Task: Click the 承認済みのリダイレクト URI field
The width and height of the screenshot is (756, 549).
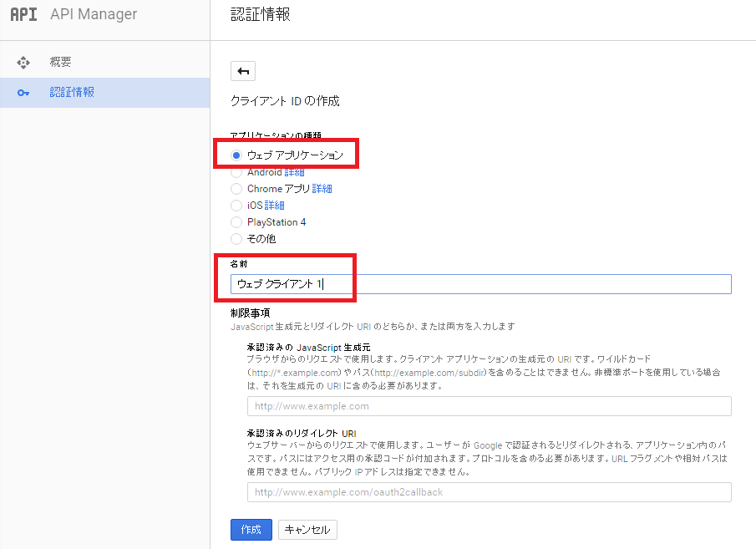Action: click(x=489, y=492)
